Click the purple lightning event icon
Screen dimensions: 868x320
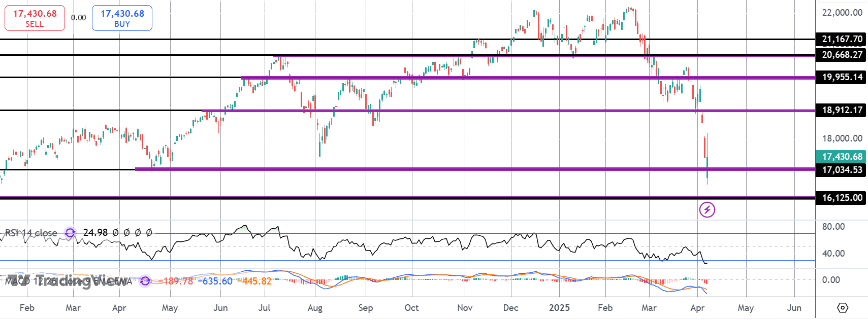(x=707, y=209)
